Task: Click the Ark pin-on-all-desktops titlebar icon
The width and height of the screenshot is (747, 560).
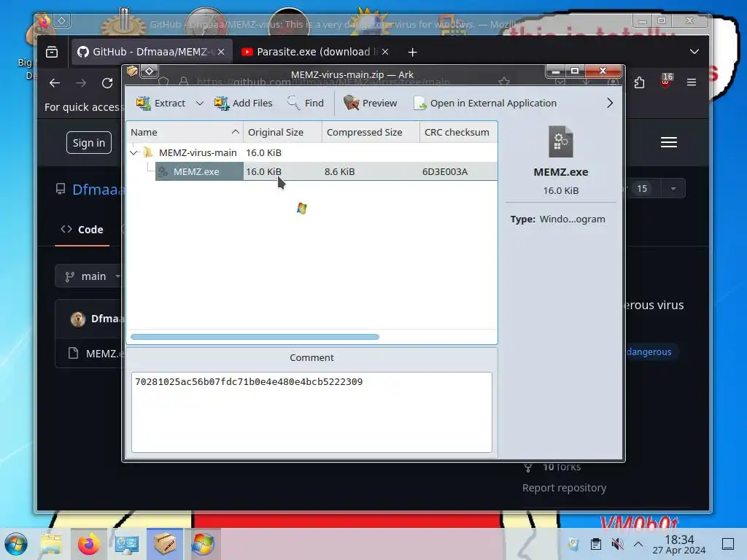Action: point(149,71)
